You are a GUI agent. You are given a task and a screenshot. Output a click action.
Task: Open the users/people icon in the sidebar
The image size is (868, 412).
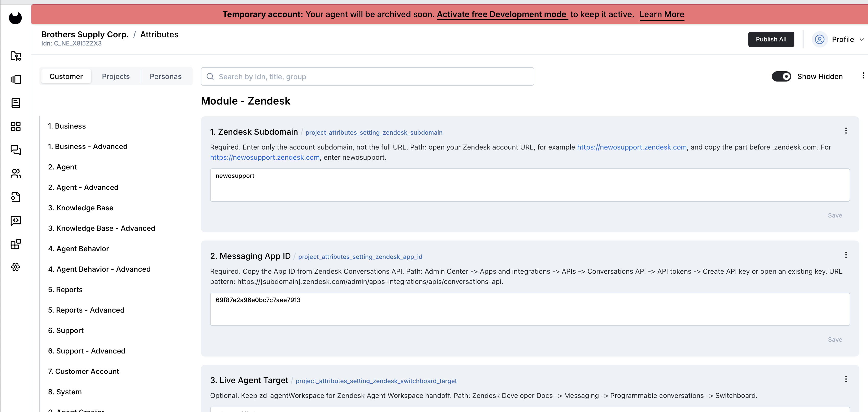click(16, 174)
